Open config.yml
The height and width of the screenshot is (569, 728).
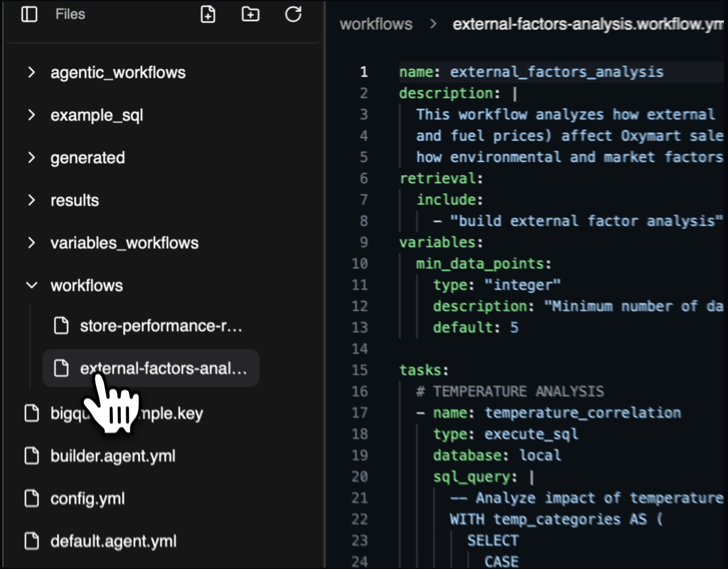tap(88, 498)
